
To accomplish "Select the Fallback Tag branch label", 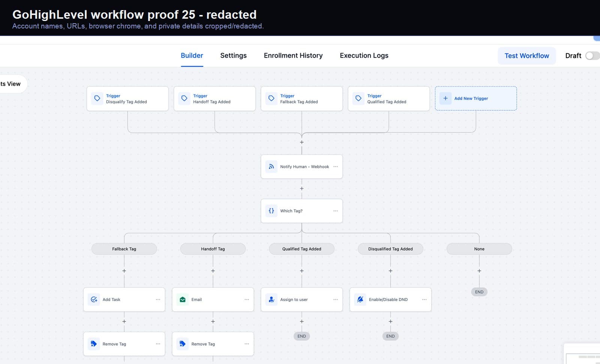I will click(x=124, y=249).
